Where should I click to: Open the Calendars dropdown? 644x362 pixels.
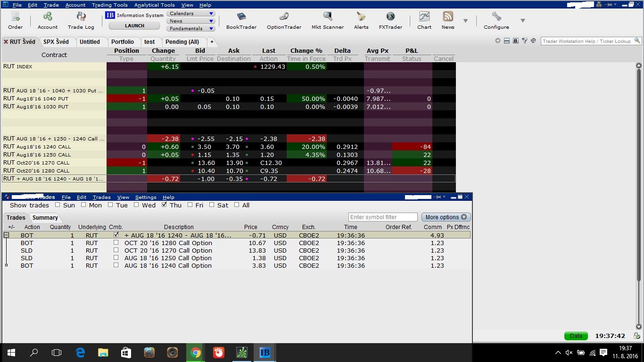point(191,14)
